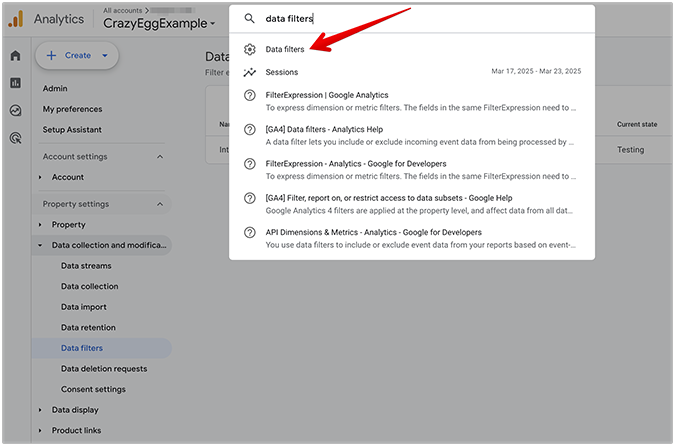Open the CrazyEggExample property selector
This screenshot has height=446, width=675.
pos(159,23)
